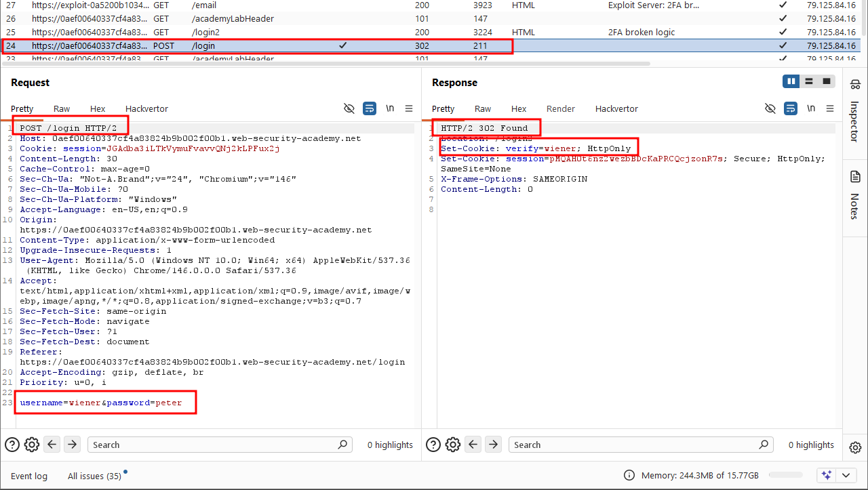Click the 'username=wiener&password=peter' body line
The height and width of the screenshot is (490, 868).
click(x=101, y=403)
